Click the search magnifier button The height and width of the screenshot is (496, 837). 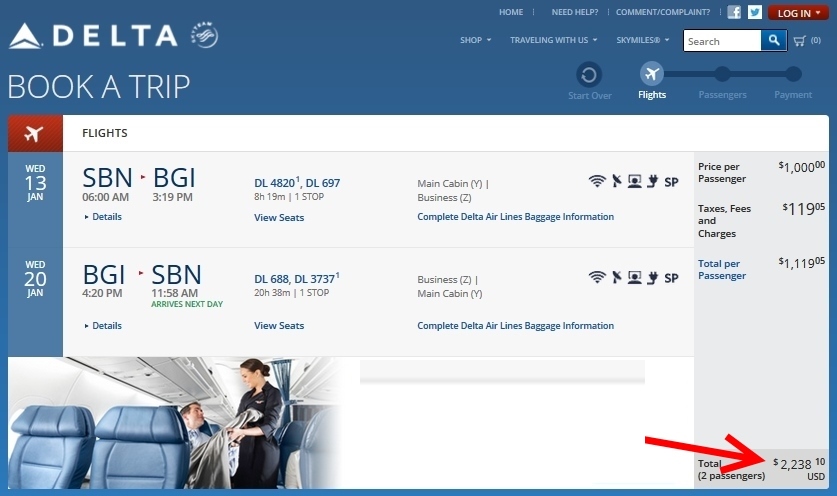pos(773,41)
